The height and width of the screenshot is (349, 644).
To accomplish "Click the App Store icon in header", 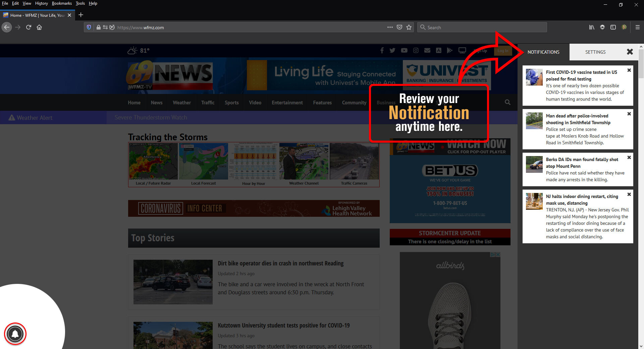I will point(438,50).
